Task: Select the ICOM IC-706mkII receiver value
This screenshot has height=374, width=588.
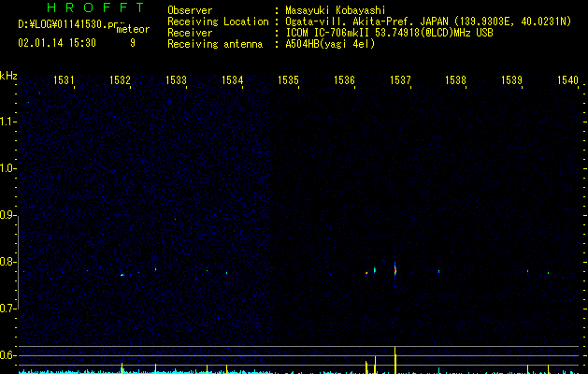Action: (x=389, y=33)
